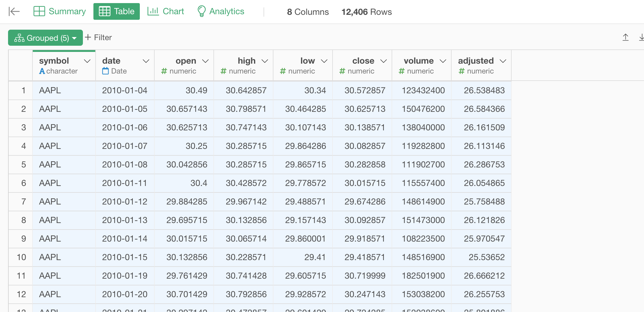Click the date cell 2010-01-11

[x=125, y=183]
